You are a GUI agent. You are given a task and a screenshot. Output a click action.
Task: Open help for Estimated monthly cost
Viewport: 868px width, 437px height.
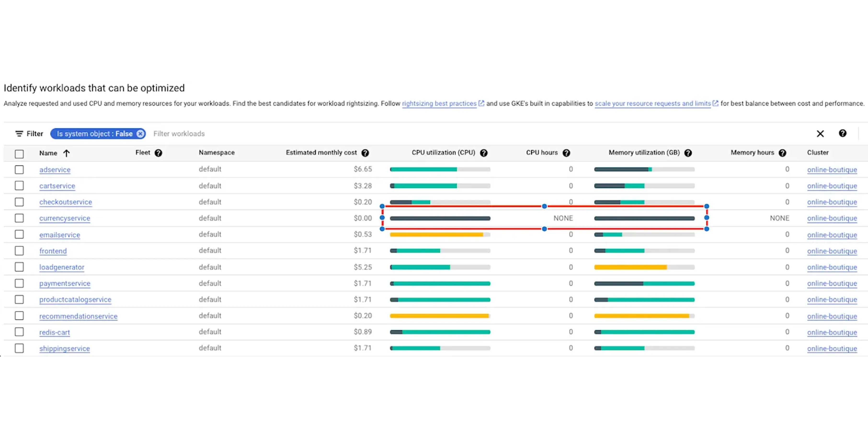pyautogui.click(x=365, y=153)
